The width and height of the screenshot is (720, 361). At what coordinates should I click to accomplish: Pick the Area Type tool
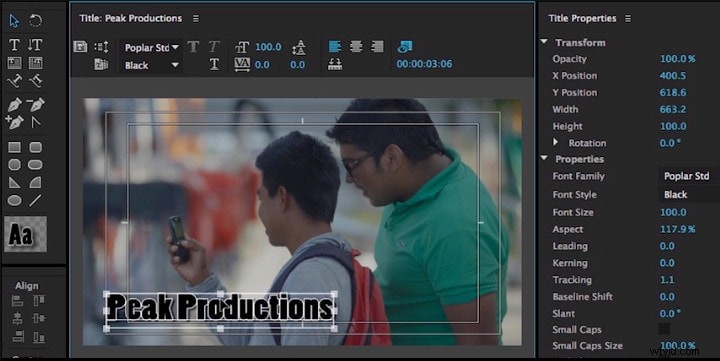pyautogui.click(x=14, y=62)
